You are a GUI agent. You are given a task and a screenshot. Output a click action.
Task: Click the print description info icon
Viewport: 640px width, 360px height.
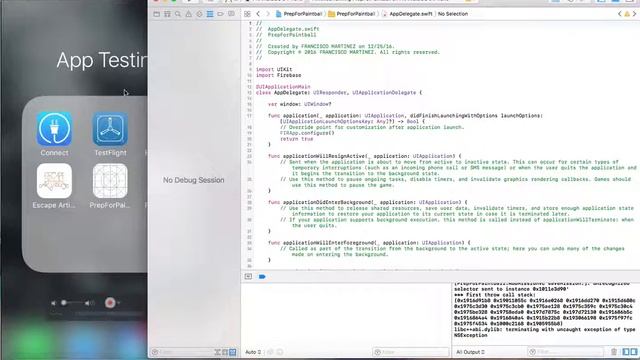click(280, 352)
